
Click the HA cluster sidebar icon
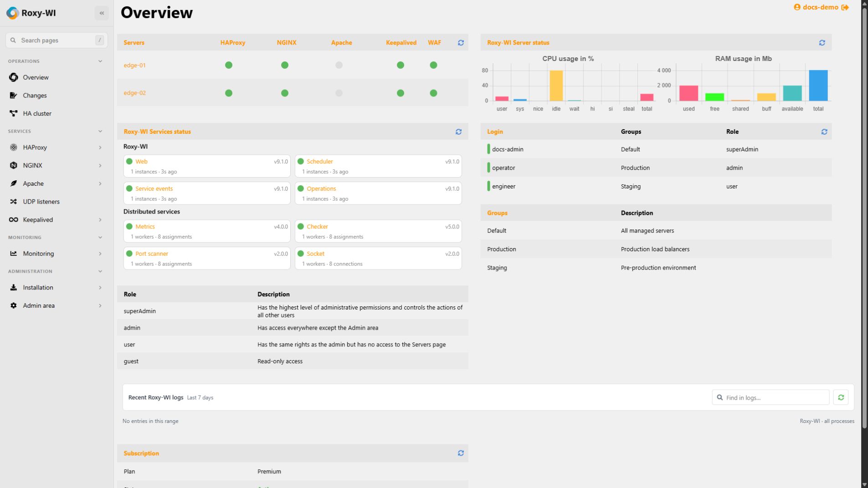click(14, 113)
